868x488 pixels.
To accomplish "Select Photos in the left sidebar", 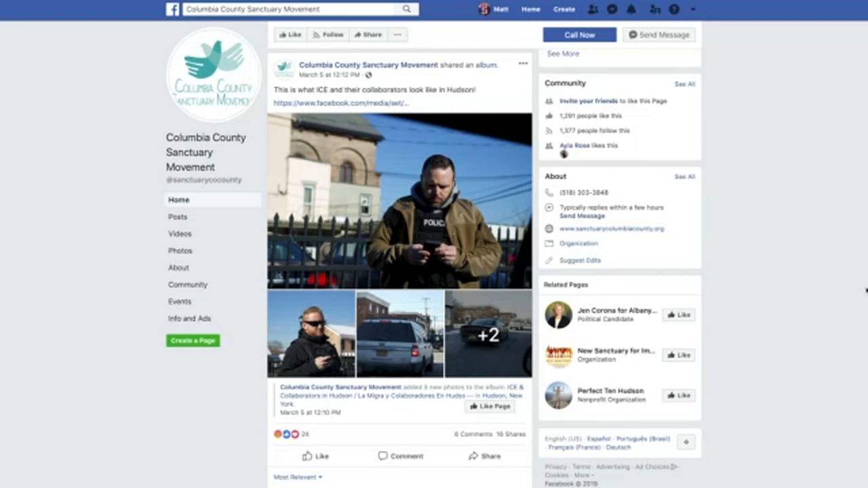I will pyautogui.click(x=180, y=251).
